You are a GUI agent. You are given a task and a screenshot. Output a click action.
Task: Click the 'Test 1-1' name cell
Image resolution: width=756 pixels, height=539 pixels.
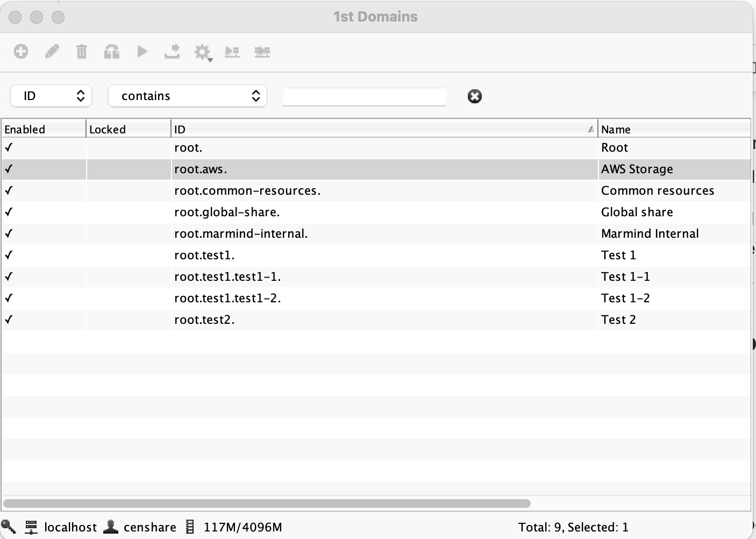tap(674, 276)
